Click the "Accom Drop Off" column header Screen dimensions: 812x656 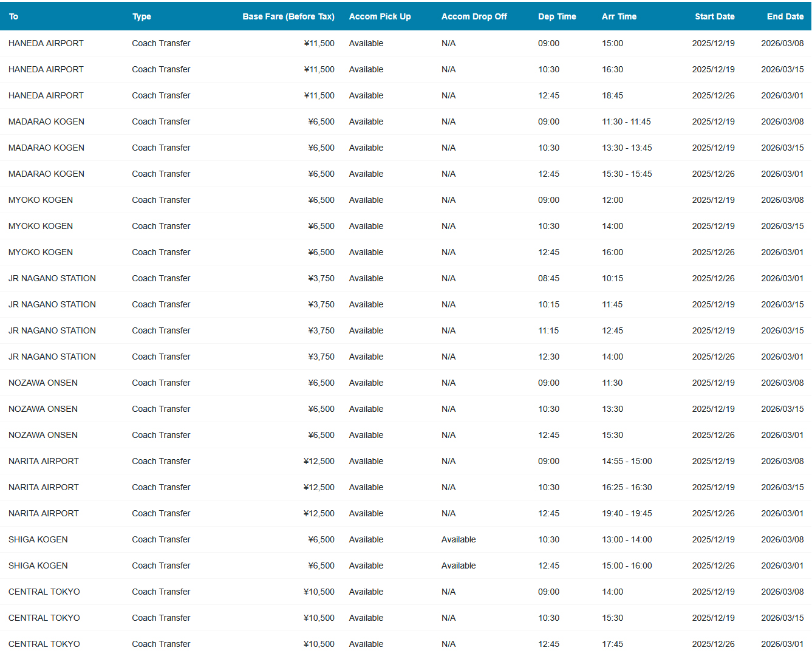pos(474,16)
